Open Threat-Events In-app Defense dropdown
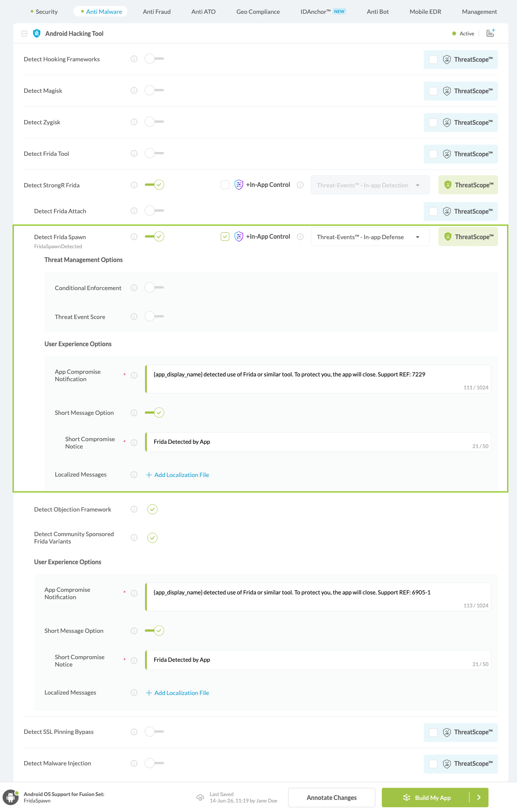Viewport: 517px width, 812px height. tap(370, 237)
